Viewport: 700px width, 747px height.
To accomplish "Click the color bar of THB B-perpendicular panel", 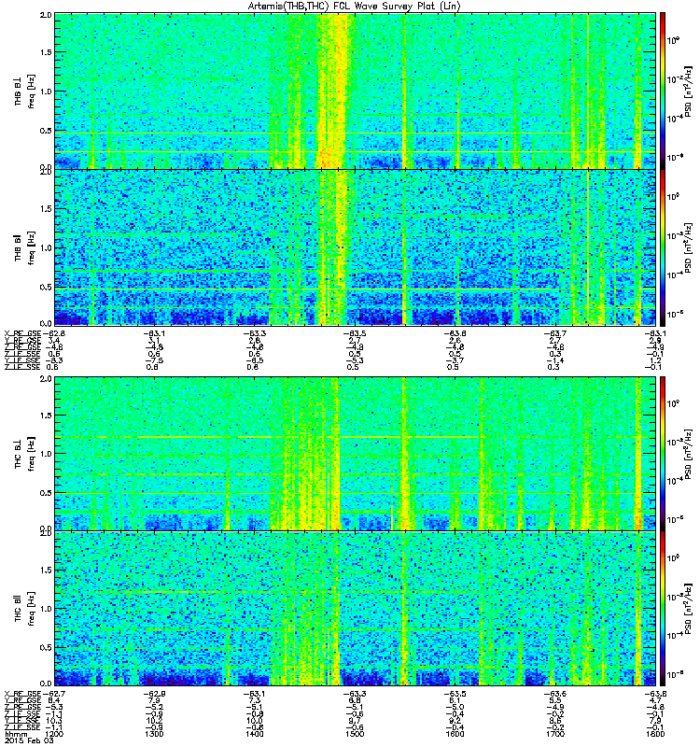I will click(x=663, y=91).
